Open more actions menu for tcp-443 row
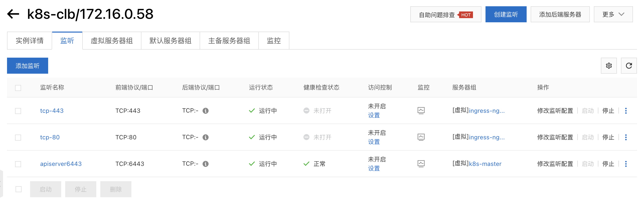 point(626,111)
